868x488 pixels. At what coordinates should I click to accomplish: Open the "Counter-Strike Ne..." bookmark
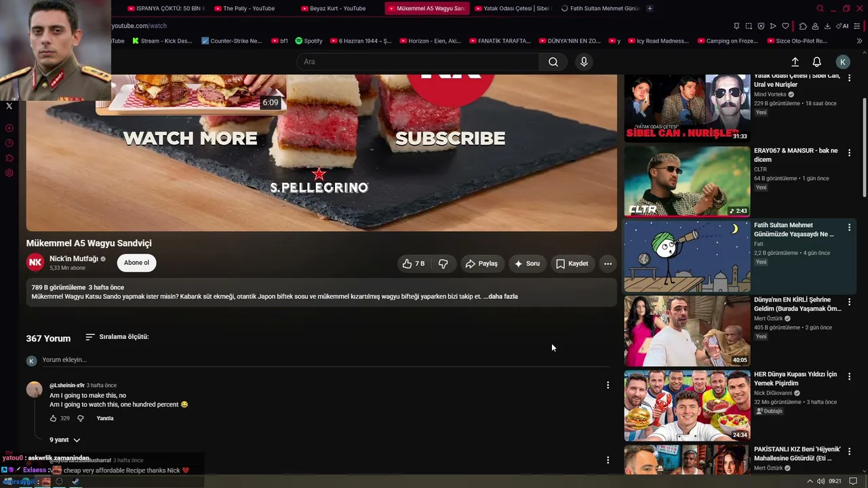[231, 41]
